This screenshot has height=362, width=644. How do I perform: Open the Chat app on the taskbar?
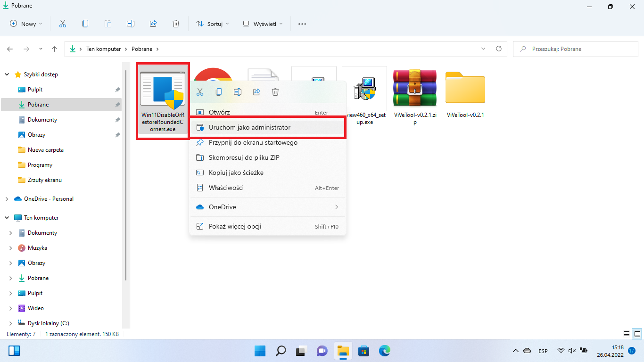(x=322, y=351)
